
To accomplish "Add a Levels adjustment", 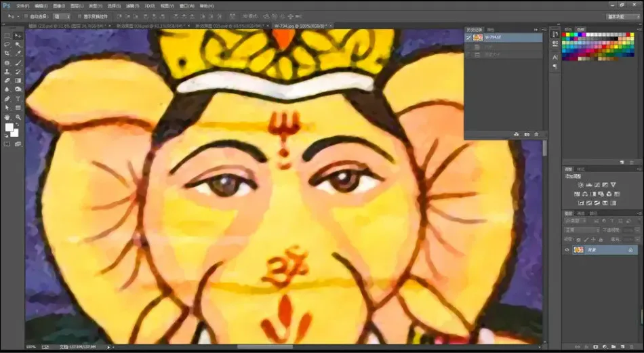I will click(x=589, y=185).
